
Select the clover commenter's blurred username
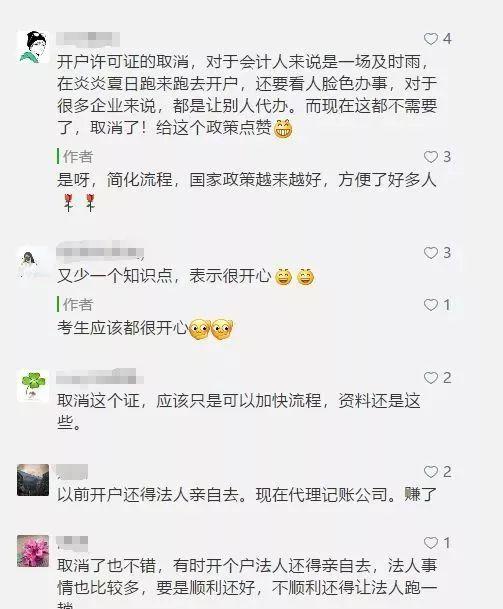[100, 378]
